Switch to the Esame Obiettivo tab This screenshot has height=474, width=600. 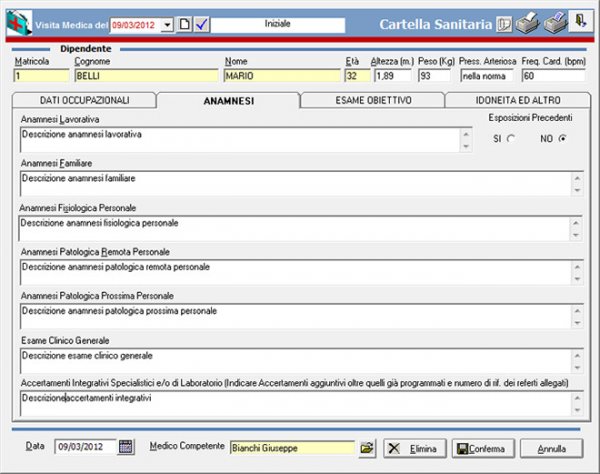click(371, 100)
